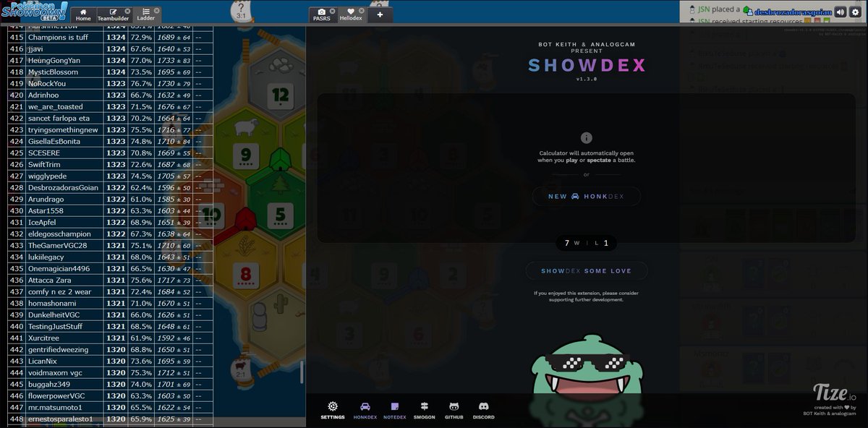
Task: Click the info circle icon in calculator panel
Action: click(587, 138)
